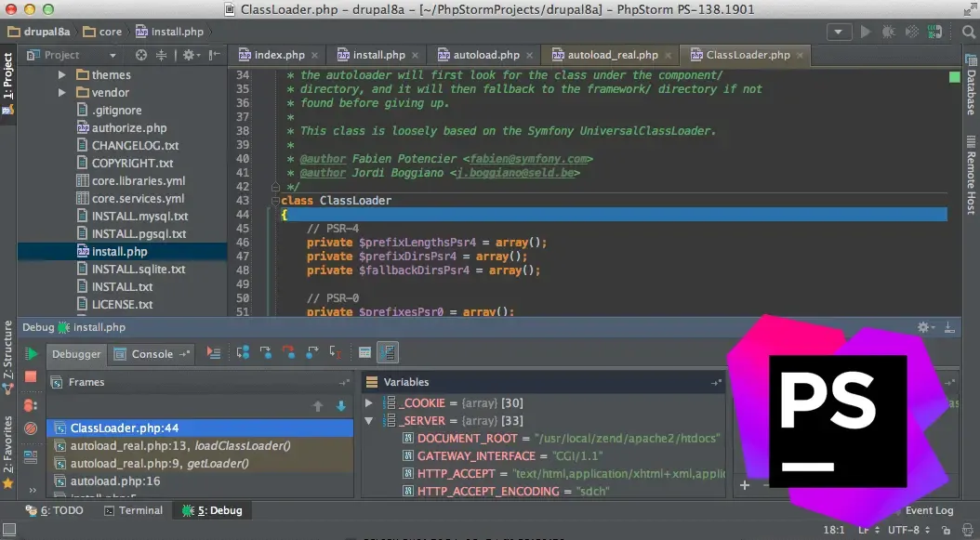The width and height of the screenshot is (980, 540).
Task: Close the ClassLoader.php editor tab
Action: 800,56
